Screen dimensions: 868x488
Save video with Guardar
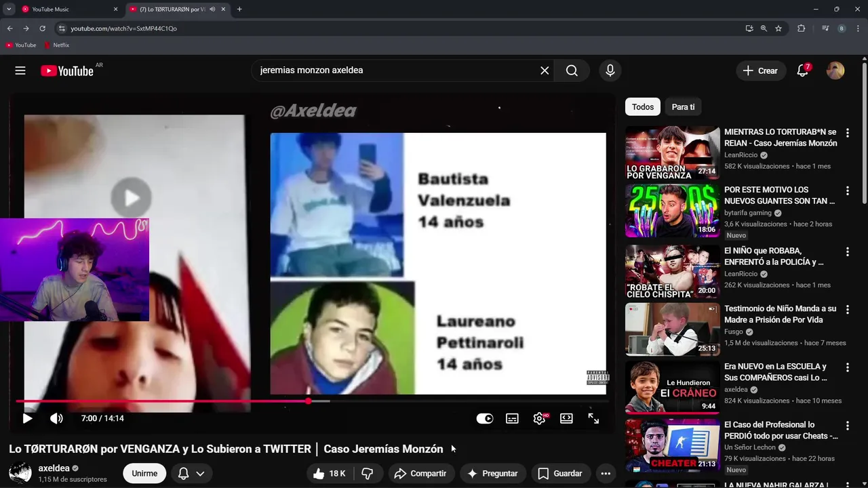pyautogui.click(x=560, y=474)
